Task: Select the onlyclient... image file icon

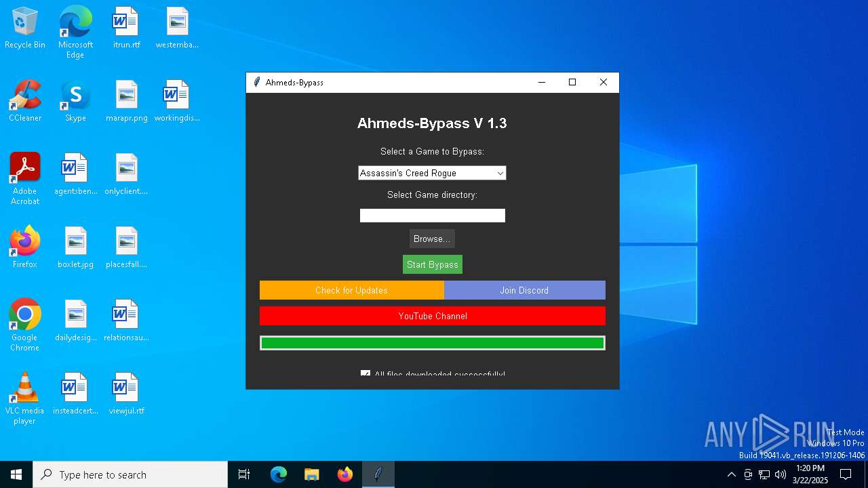Action: point(126,174)
